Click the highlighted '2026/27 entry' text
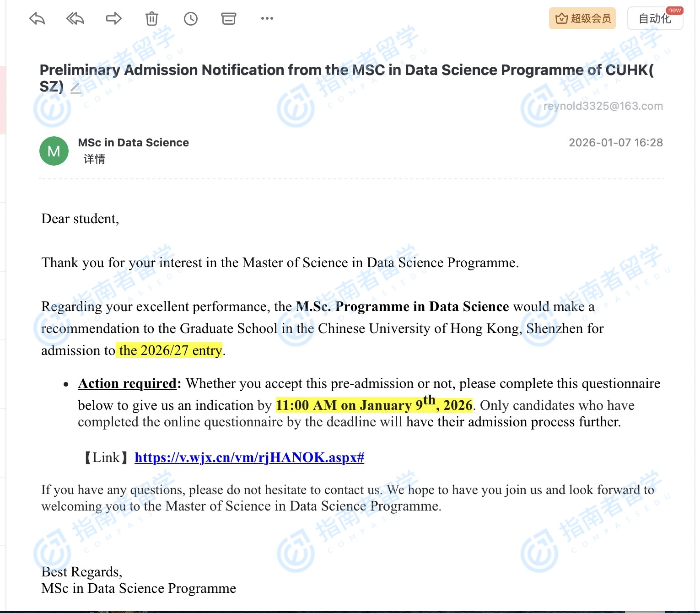This screenshot has width=700, height=613. [170, 350]
